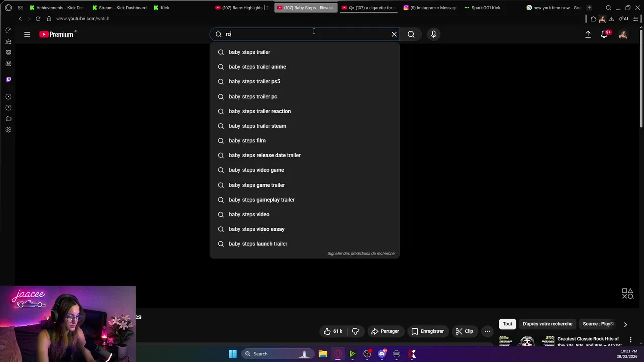Select the Tout filter chip

[x=507, y=324]
